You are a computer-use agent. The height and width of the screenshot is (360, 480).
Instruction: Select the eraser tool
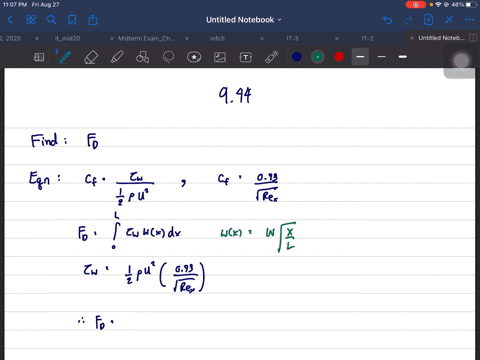coord(91,57)
